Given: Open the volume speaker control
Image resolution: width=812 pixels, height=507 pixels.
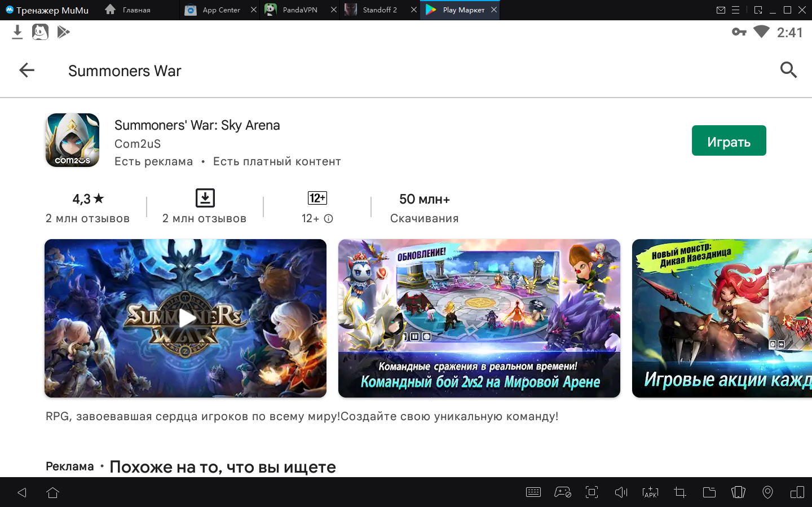Looking at the screenshot, I should pyautogui.click(x=621, y=492).
